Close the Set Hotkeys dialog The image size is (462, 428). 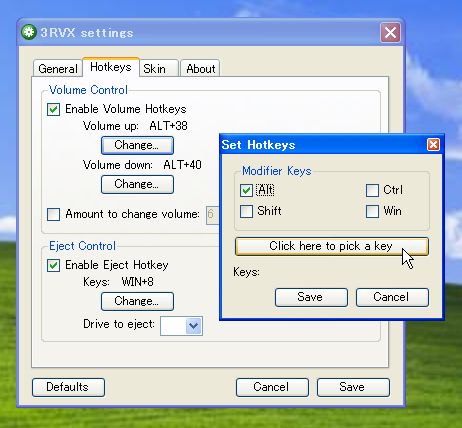tap(433, 145)
